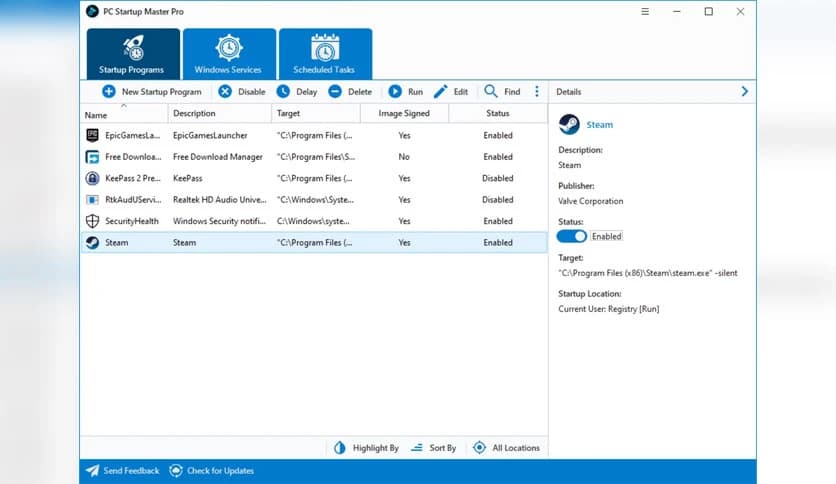Screen dimensions: 836x484
Task: Open the All Locations filter
Action: (x=506, y=448)
